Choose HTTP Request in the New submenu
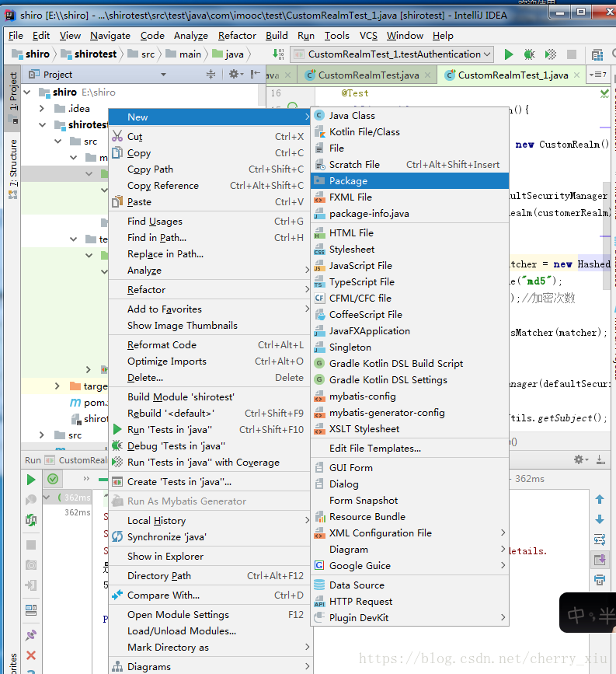 pyautogui.click(x=410, y=602)
